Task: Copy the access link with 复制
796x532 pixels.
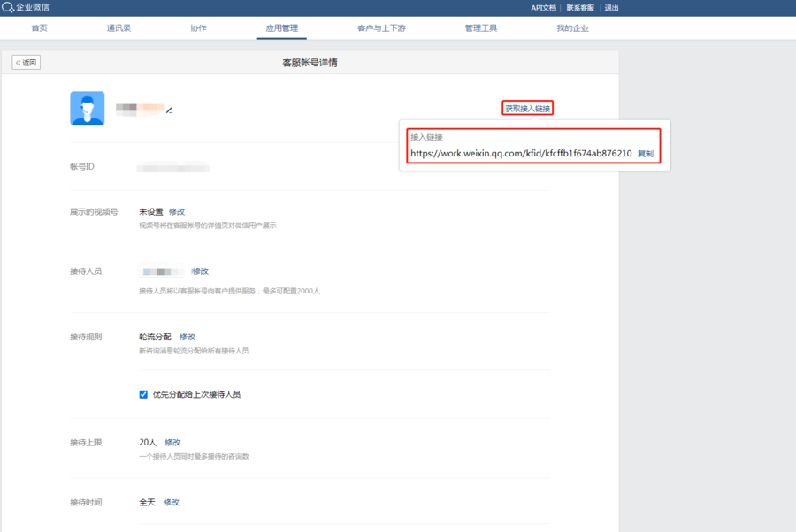Action: [646, 154]
